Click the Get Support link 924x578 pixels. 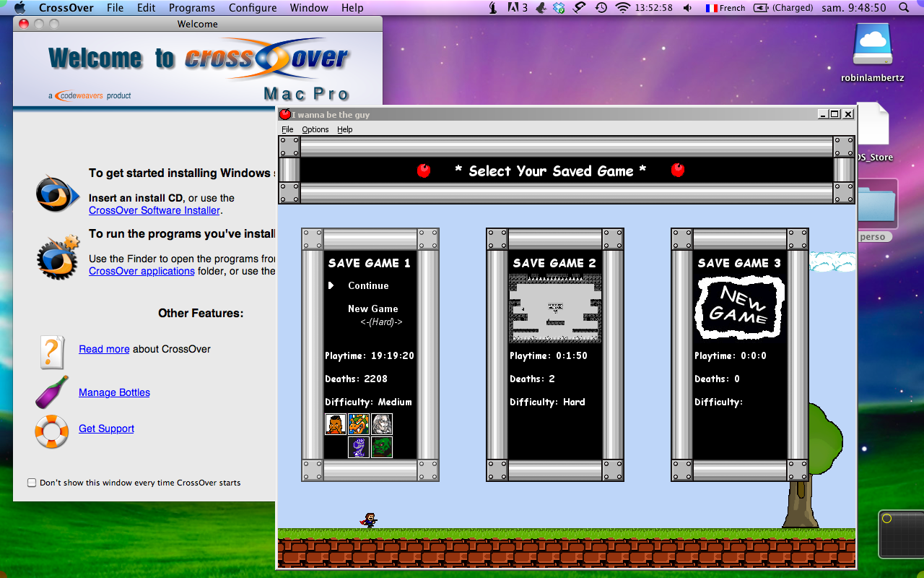tap(106, 428)
